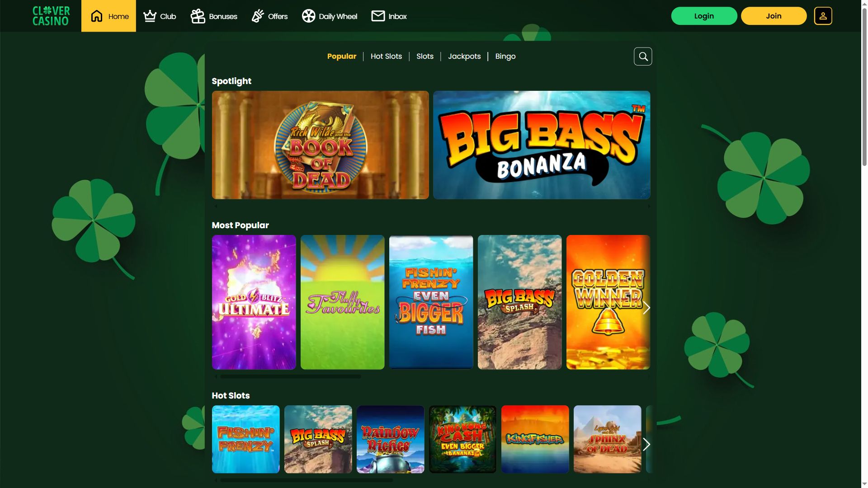868x488 pixels.
Task: Switch to the Hot Slots tab
Action: coord(386,56)
